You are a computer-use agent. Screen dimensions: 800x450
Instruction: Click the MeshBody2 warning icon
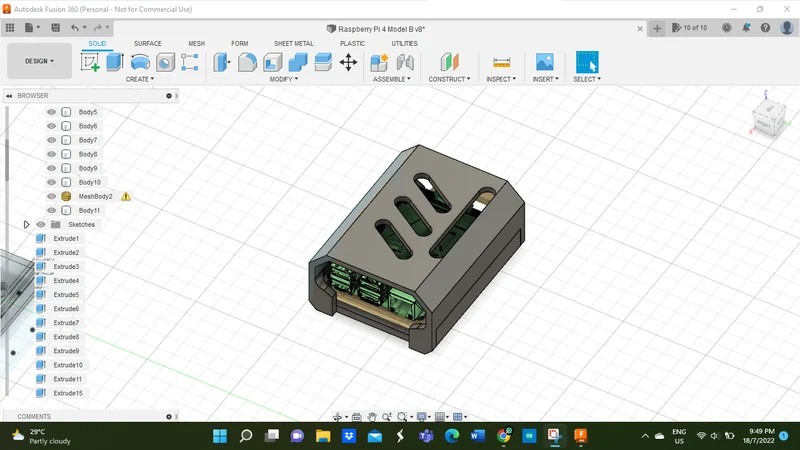tap(126, 196)
